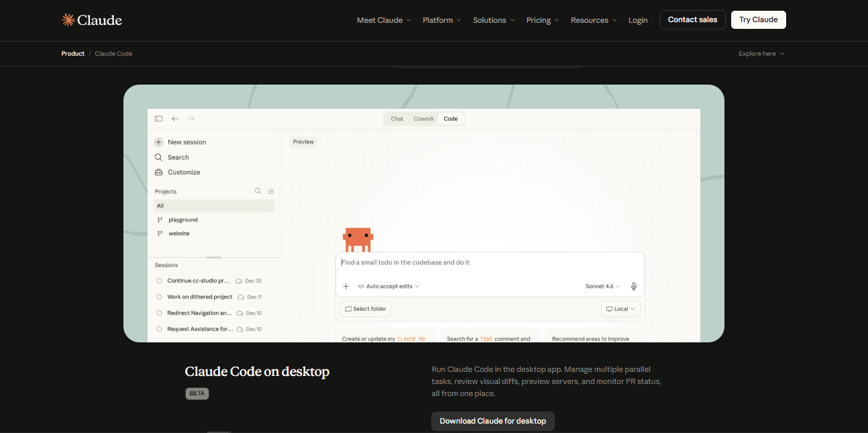Open the Resources dropdown menu
Viewport: 868px width, 433px height.
594,20
